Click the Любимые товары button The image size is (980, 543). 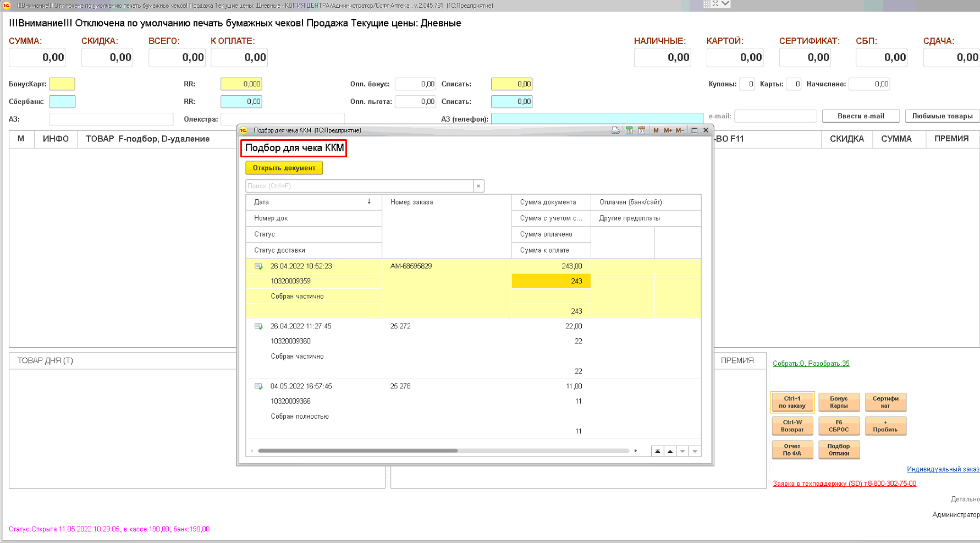(942, 116)
